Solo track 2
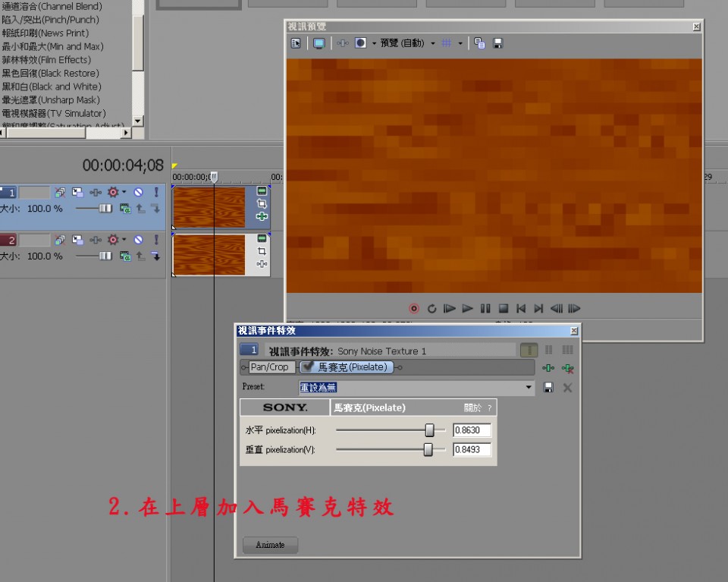Viewport: 728px width, 582px height. [x=156, y=240]
